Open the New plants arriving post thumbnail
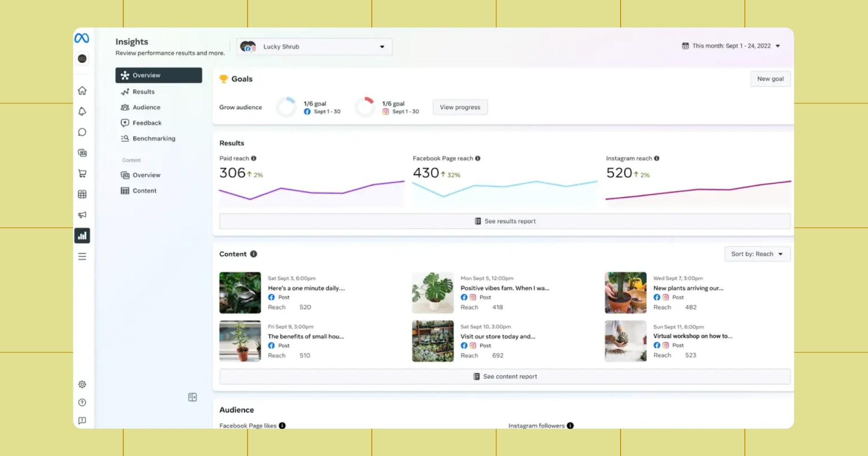Viewport: 868px width, 456px height. pyautogui.click(x=626, y=293)
